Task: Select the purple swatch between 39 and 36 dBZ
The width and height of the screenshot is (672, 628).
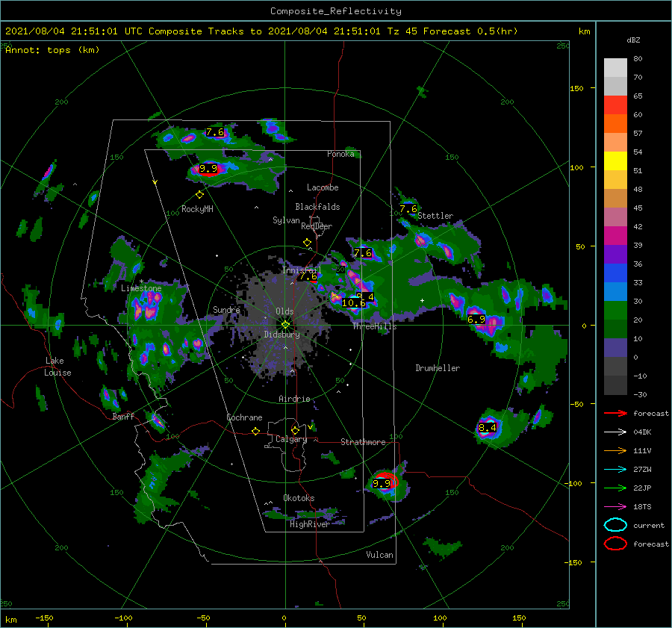Action: tap(615, 254)
